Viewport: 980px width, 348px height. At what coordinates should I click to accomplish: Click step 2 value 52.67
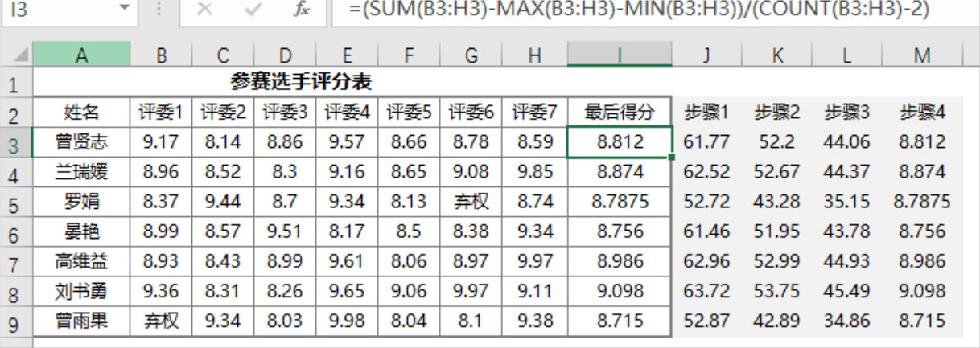point(776,172)
